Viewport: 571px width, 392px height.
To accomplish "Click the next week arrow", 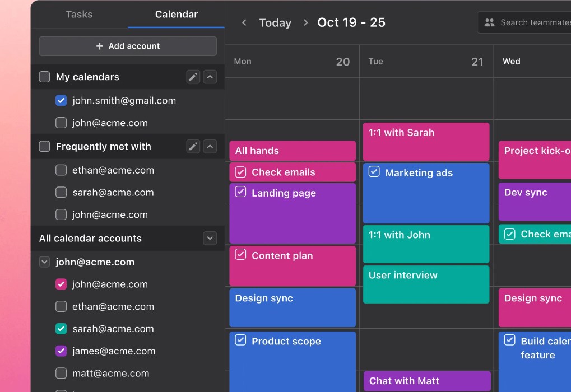I will [x=305, y=22].
